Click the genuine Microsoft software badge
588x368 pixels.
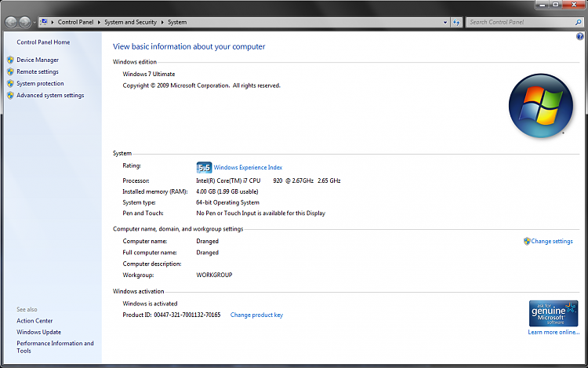pos(554,313)
